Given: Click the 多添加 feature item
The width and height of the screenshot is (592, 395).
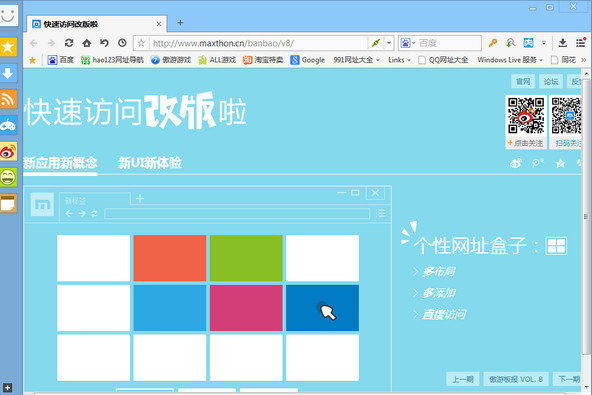Looking at the screenshot, I should (434, 293).
